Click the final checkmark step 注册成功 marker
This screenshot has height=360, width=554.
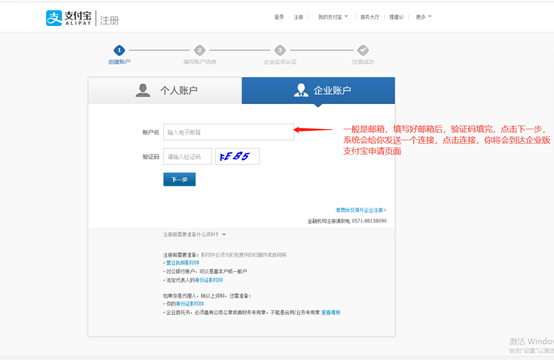363,50
